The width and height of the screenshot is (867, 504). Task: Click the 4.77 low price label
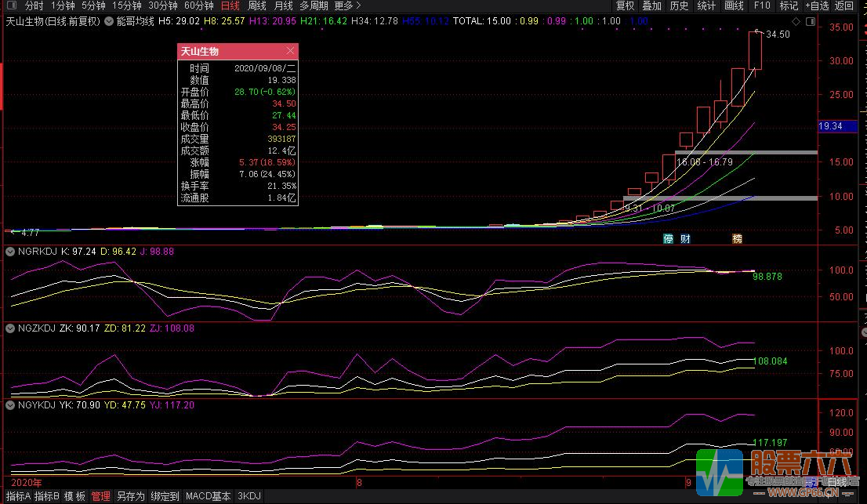30,233
